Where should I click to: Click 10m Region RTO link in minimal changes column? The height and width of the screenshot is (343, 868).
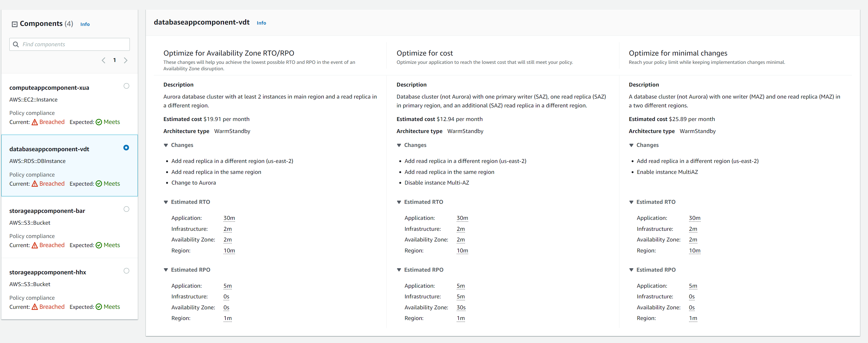pos(694,250)
